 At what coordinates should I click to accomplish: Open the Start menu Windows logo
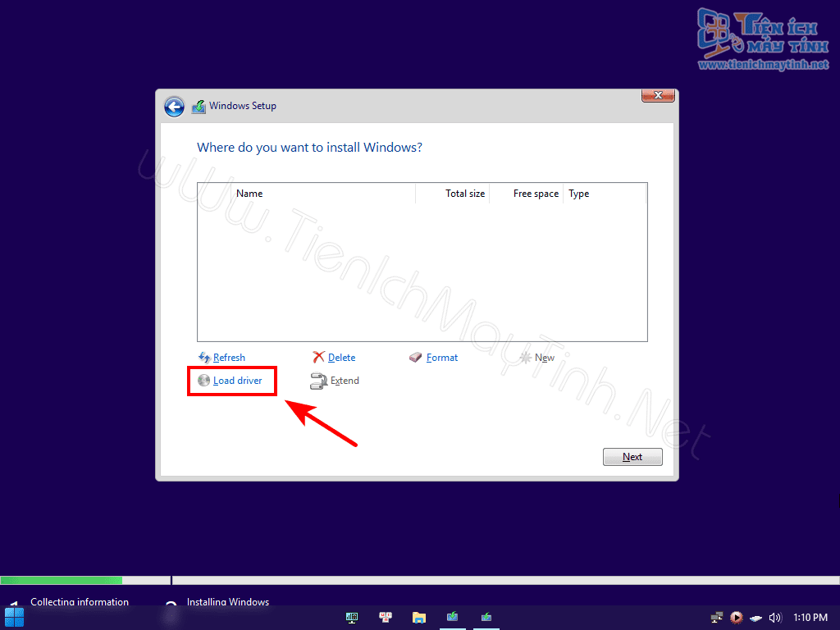coord(15,617)
